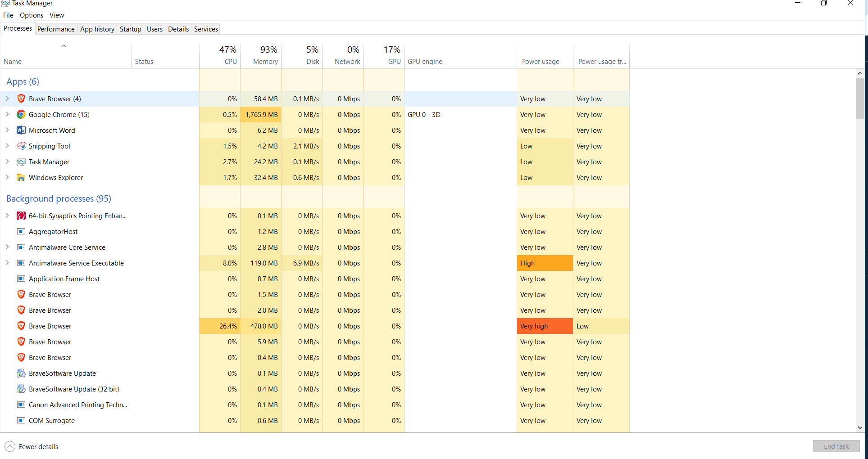Click the scrollbar down arrow
This screenshot has height=459, width=868.
click(860, 427)
